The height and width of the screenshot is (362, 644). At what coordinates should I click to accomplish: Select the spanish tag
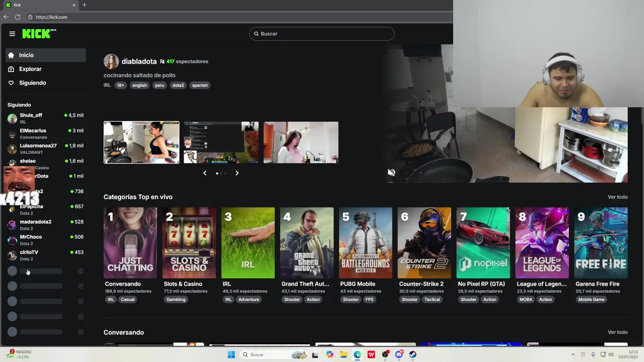[200, 85]
